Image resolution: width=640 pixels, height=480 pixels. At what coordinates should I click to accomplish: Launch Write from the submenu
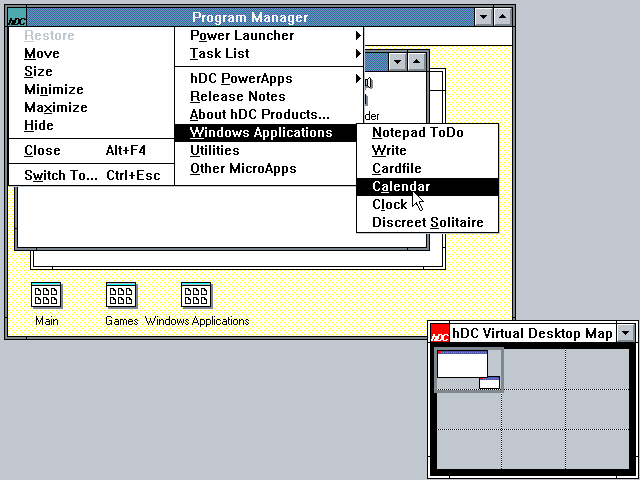coord(427,151)
